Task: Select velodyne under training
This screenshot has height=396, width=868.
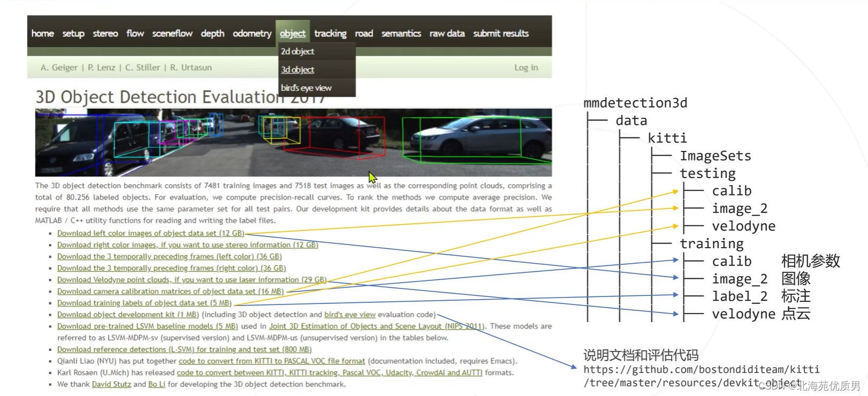Action: [743, 314]
